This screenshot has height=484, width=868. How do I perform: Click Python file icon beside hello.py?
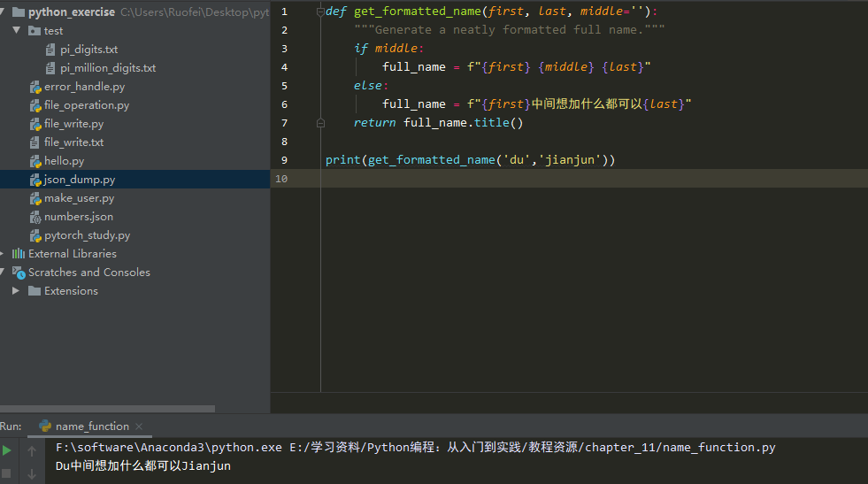point(35,161)
